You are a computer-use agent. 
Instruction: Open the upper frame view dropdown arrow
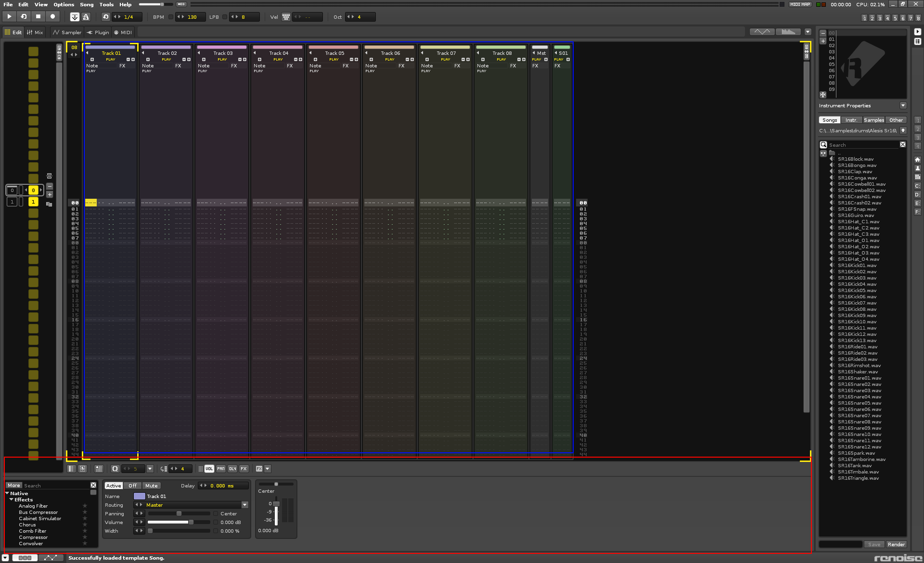(808, 32)
